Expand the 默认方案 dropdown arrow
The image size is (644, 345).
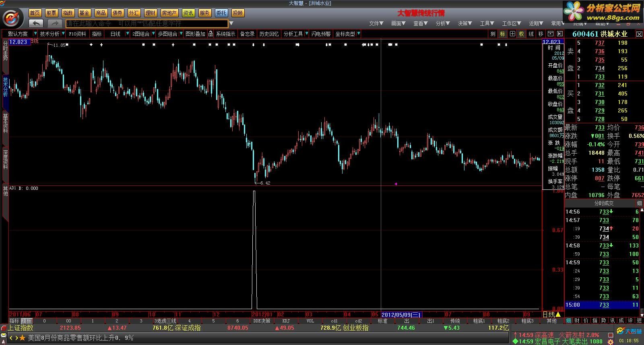tap(35, 34)
